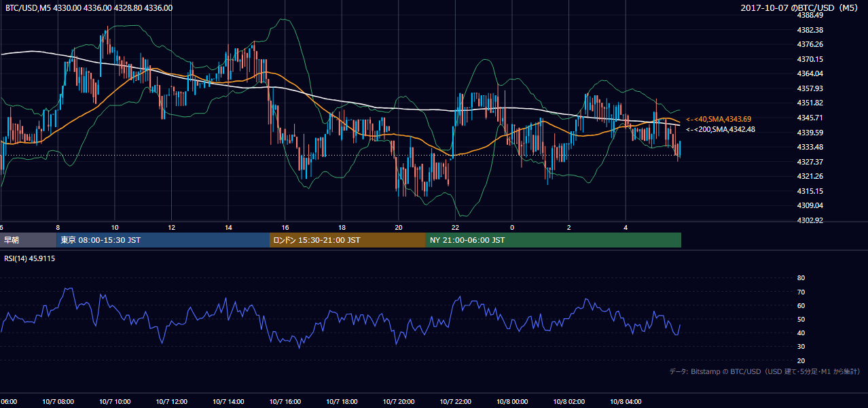This screenshot has width=868, height=408.
Task: Click the Bitstamp data source note
Action: (x=765, y=372)
